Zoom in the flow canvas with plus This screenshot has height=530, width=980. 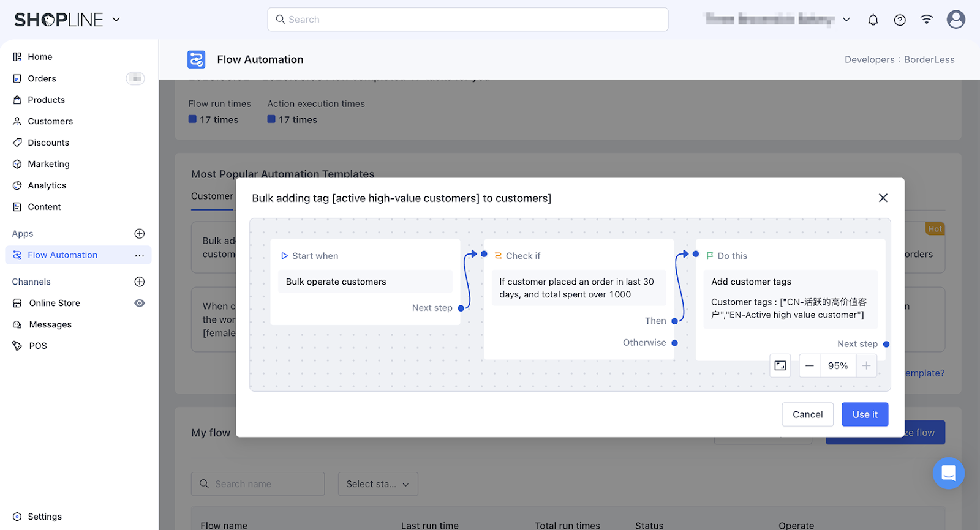click(x=866, y=366)
